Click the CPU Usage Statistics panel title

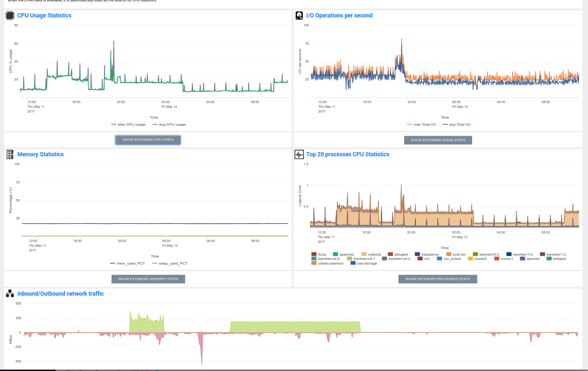(44, 16)
